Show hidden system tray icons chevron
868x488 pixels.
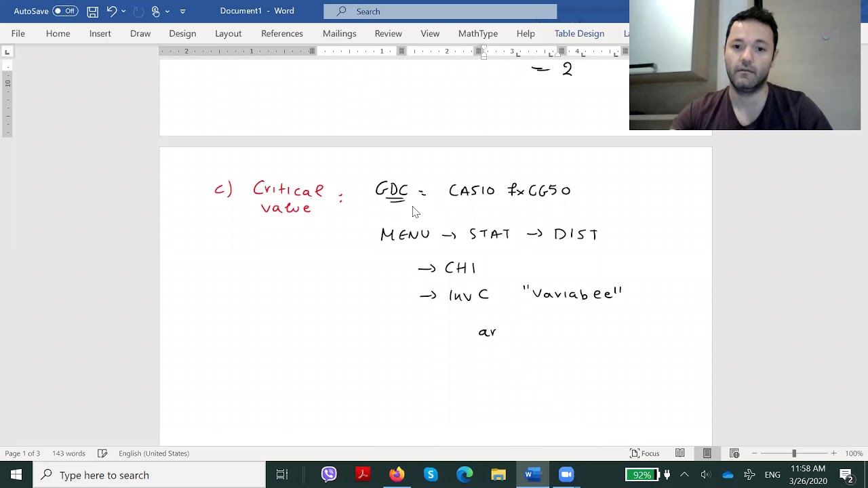(x=684, y=475)
